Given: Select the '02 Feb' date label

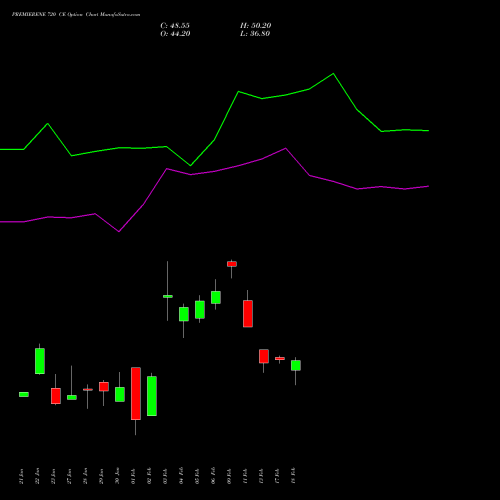Looking at the screenshot, I should (150, 476).
